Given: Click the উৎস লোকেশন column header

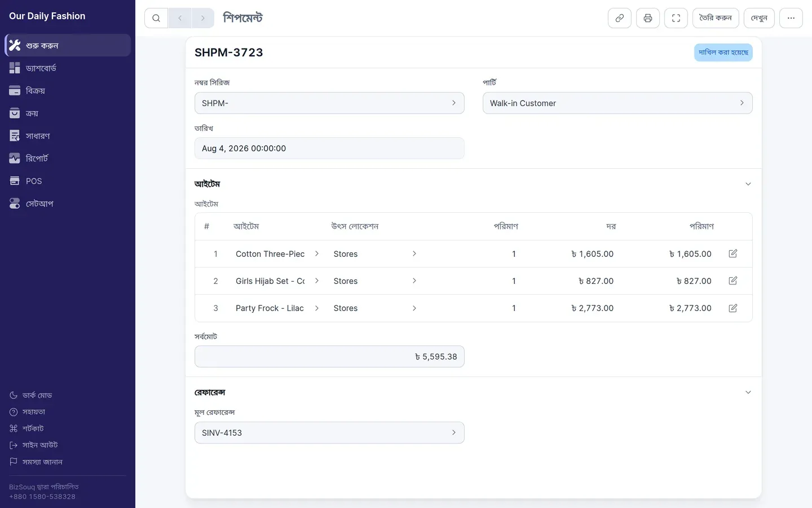Looking at the screenshot, I should (355, 226).
